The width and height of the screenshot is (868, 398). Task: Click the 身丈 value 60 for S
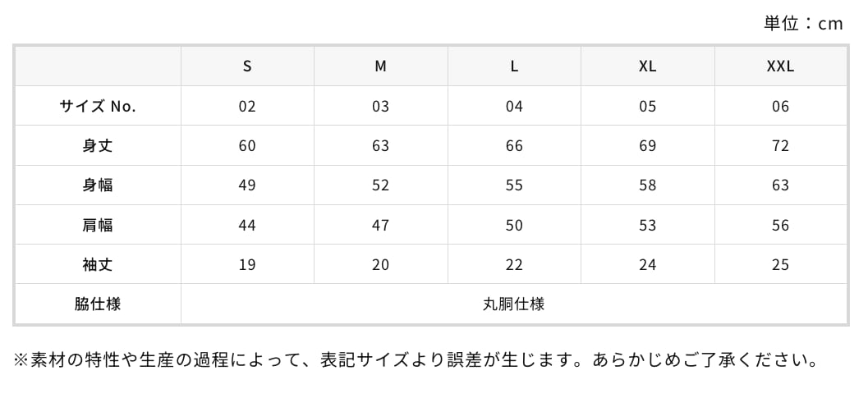pyautogui.click(x=247, y=145)
